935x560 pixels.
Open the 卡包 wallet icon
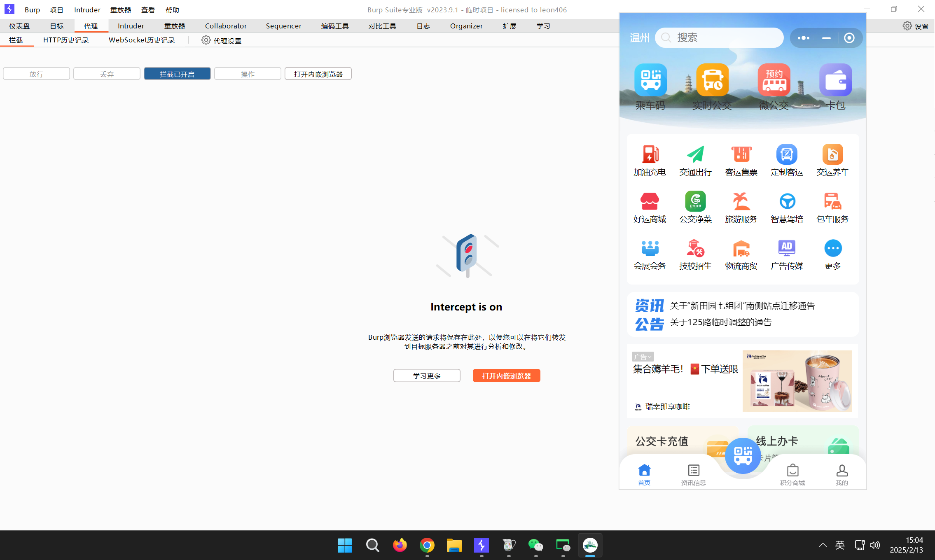(x=835, y=80)
